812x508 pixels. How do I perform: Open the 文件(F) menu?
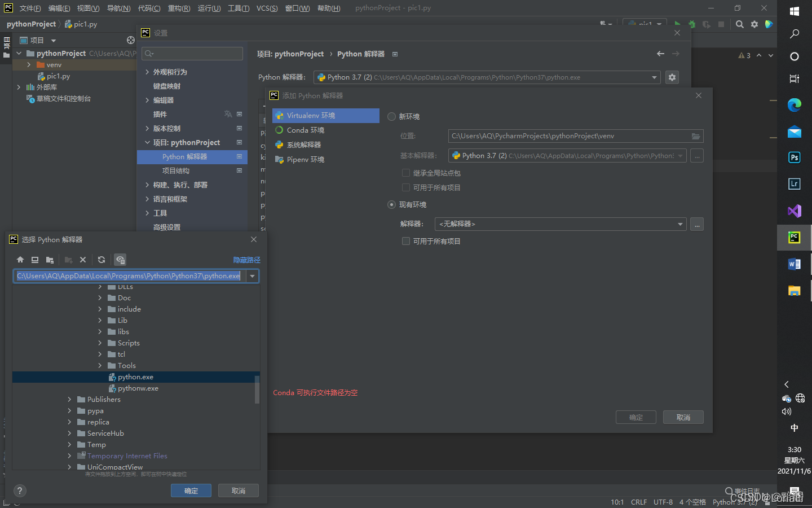(x=30, y=8)
